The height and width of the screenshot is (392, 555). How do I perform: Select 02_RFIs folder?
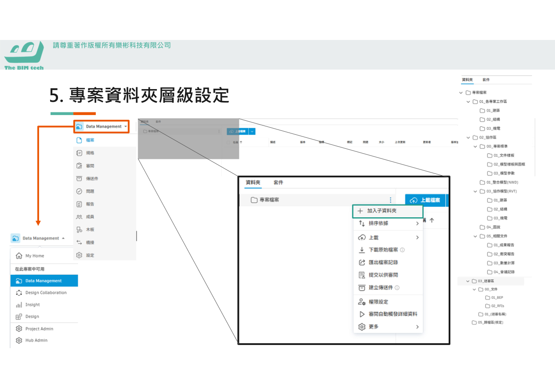pos(495,306)
